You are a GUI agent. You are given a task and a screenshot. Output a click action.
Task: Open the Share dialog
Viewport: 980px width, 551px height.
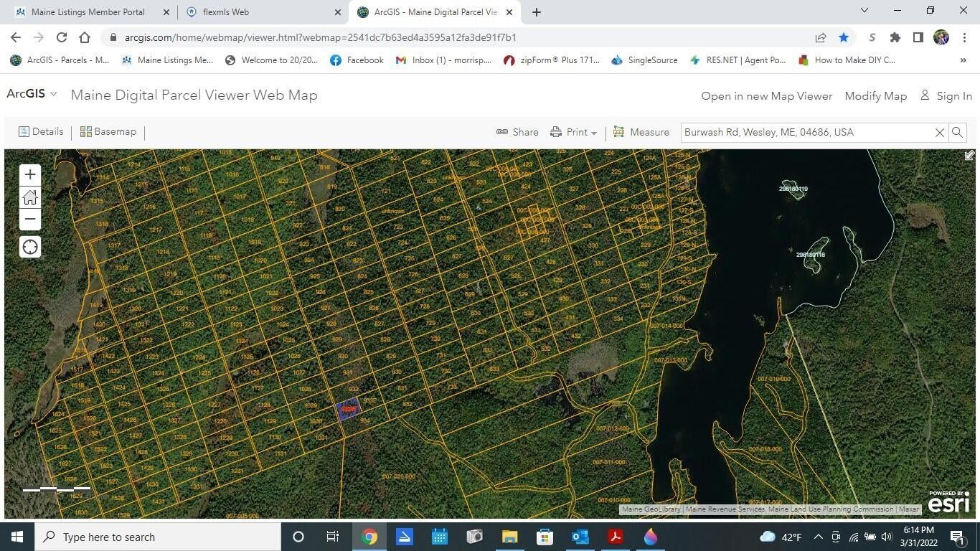[x=517, y=132]
